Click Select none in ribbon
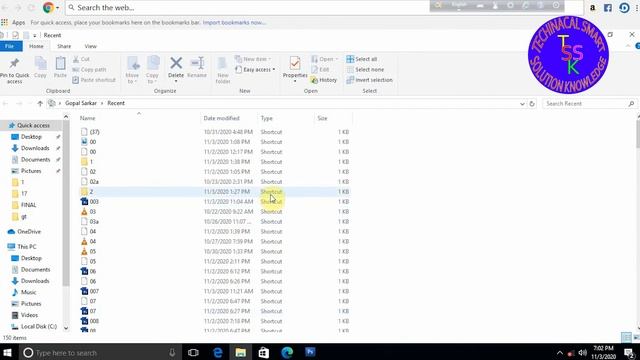640x360 pixels. (x=365, y=70)
